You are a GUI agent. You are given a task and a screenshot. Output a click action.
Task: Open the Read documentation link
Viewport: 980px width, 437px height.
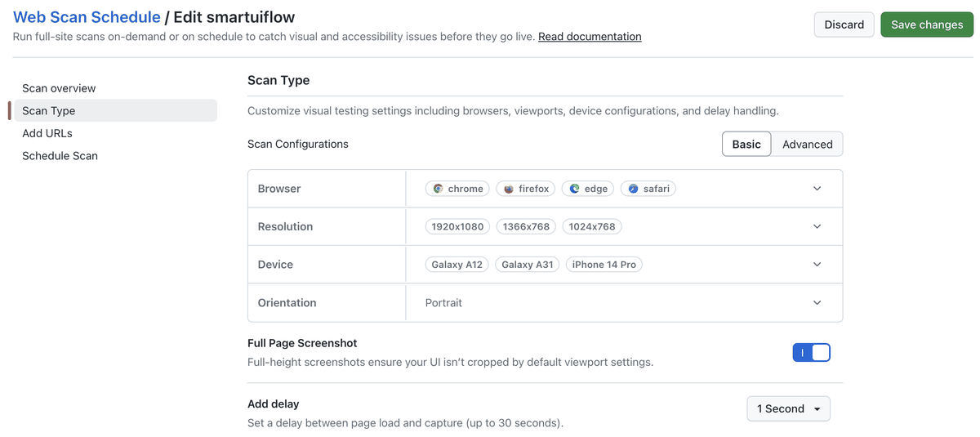pos(590,37)
